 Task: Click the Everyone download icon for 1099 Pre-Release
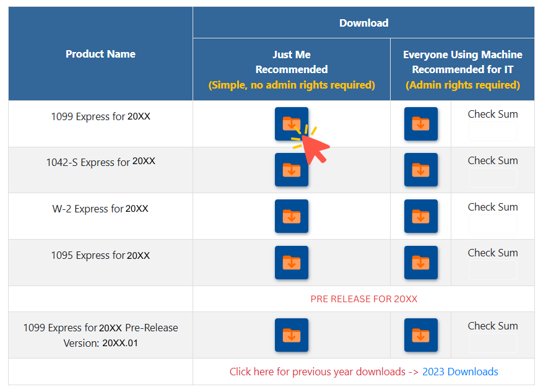click(421, 334)
